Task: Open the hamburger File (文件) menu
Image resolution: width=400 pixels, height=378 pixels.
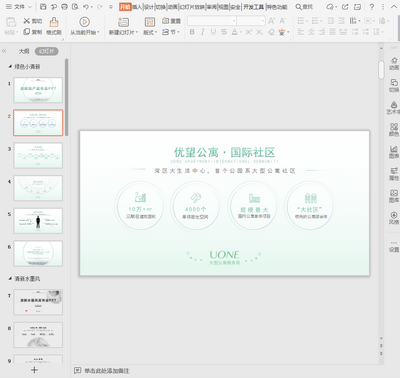Action: pos(15,7)
